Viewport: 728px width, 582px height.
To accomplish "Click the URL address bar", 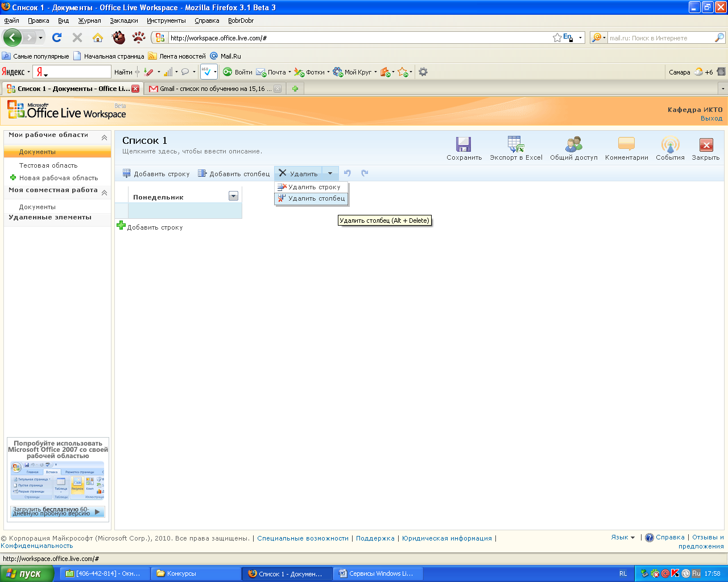I will 360,38.
